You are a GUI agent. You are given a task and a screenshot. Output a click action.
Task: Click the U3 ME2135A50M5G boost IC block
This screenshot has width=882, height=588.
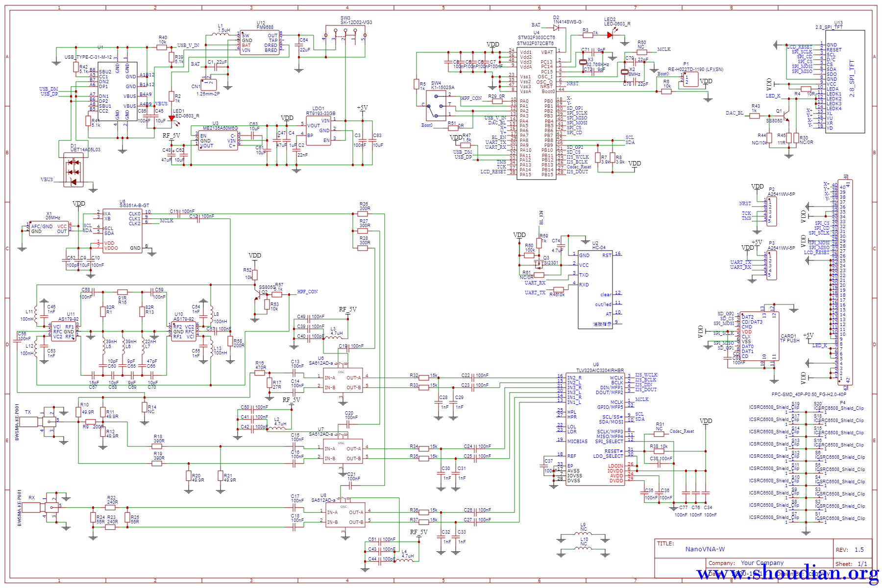click(218, 141)
